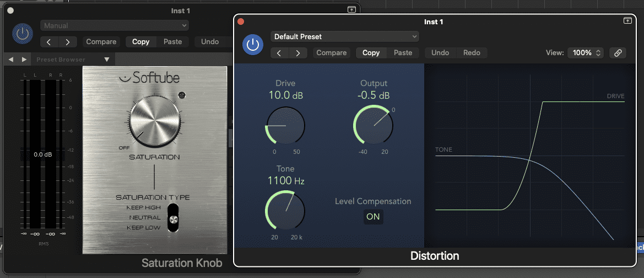Toggle Level Compensation ON button
Image resolution: width=644 pixels, height=278 pixels.
[x=373, y=216]
